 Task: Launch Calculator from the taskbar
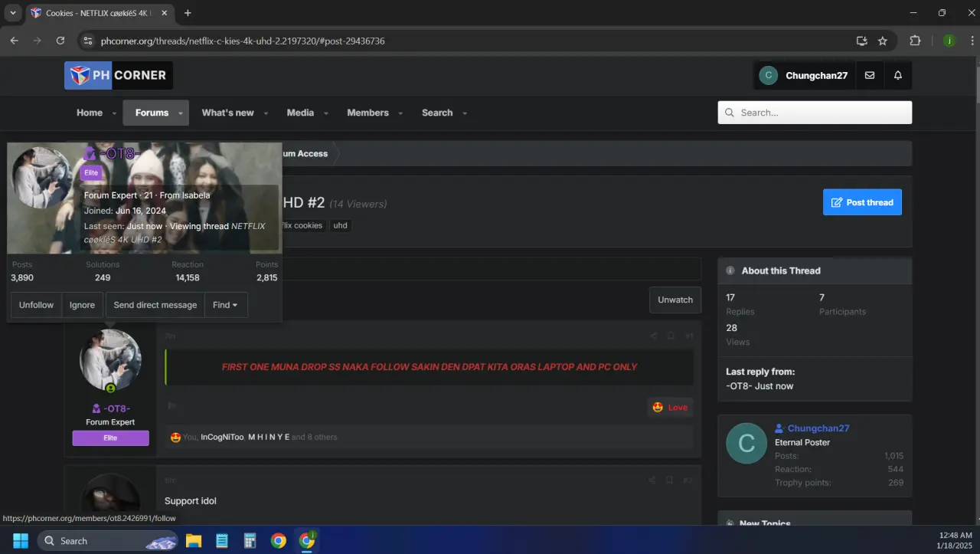250,540
